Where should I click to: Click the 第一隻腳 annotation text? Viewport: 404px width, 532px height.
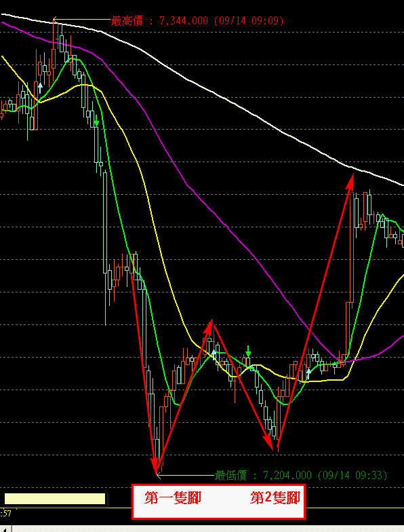coord(173,498)
